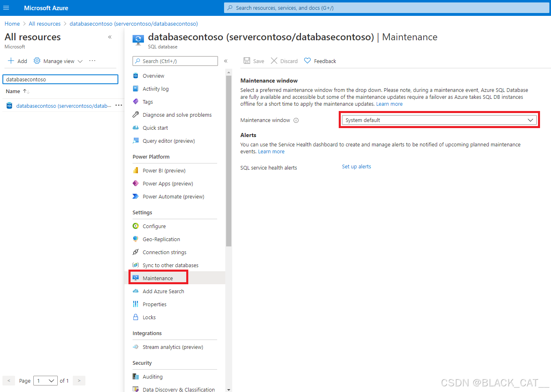Collapse the All resources pane
Image resolution: width=551 pixels, height=392 pixels.
(110, 37)
